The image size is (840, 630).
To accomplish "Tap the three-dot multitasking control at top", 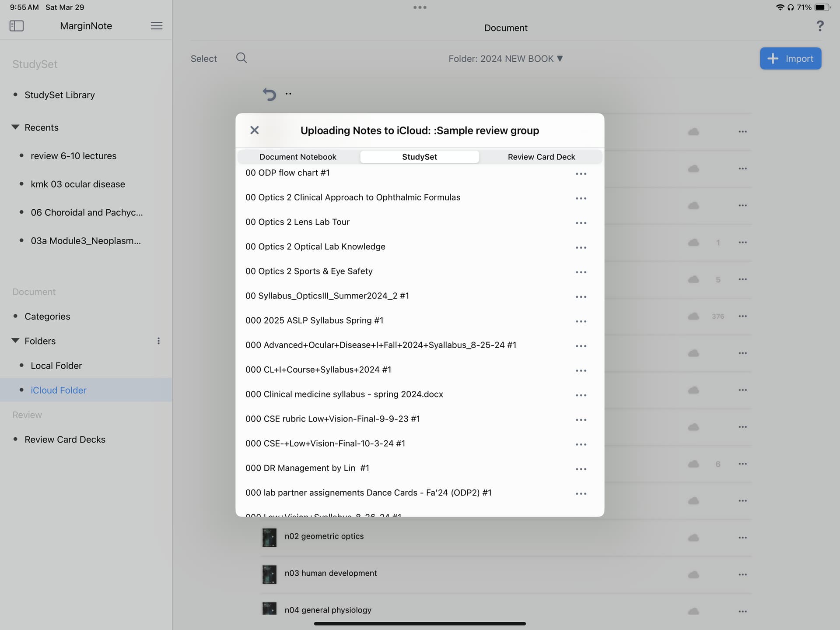I will [x=420, y=7].
